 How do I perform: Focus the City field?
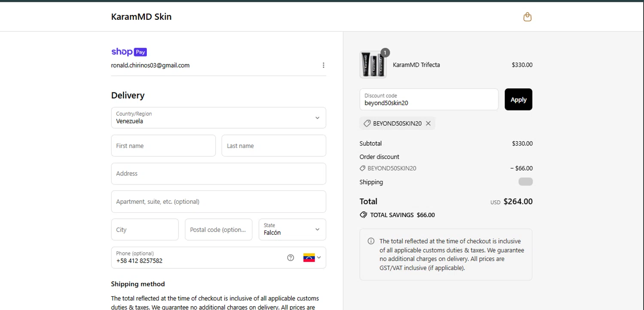145,230
